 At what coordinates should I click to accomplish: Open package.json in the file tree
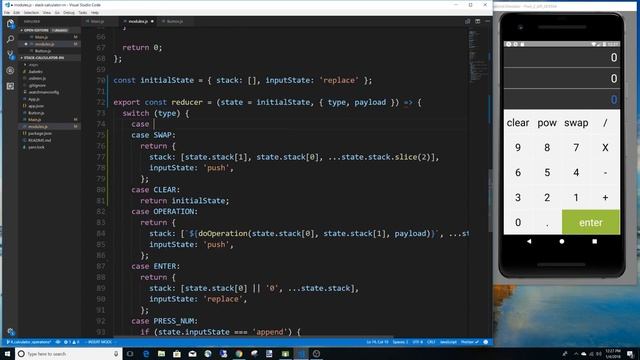[x=39, y=133]
